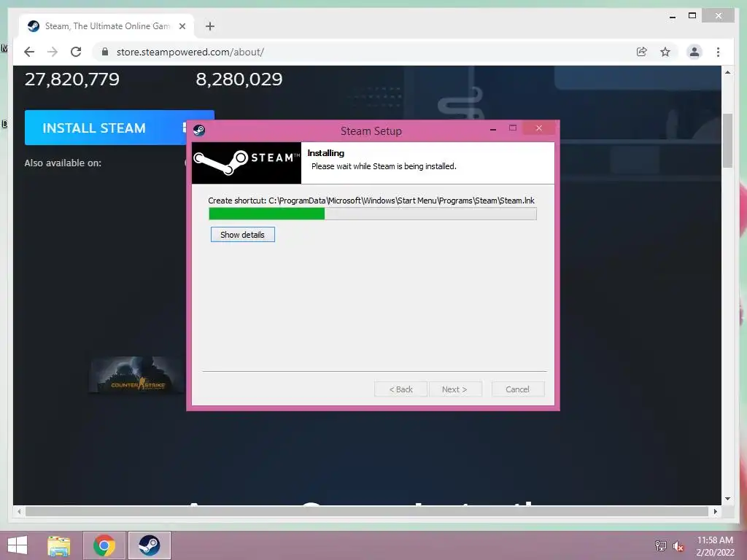Click the site lock icon in address bar

point(105,52)
